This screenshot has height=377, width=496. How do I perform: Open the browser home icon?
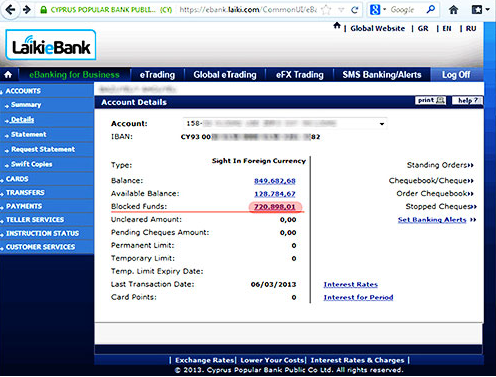[x=453, y=10]
